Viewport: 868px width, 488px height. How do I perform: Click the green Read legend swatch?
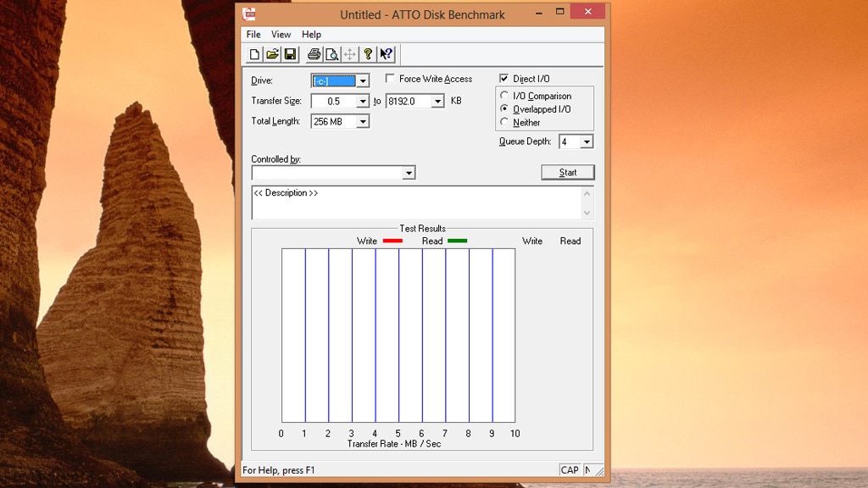pos(457,241)
